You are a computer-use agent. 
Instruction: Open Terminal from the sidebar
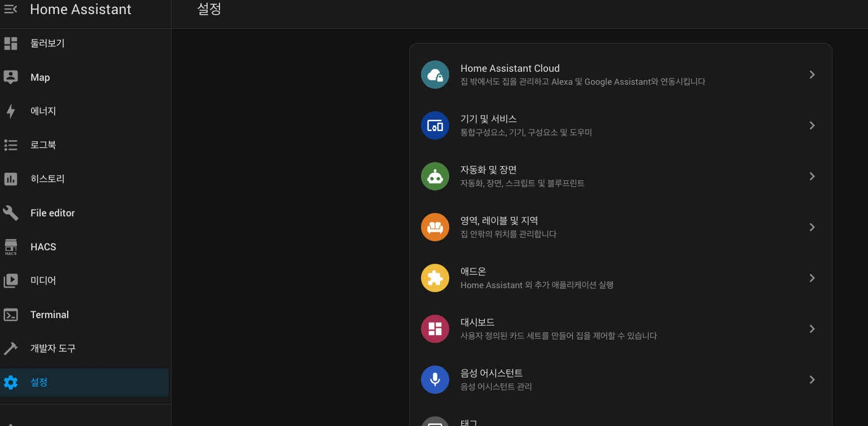[50, 315]
